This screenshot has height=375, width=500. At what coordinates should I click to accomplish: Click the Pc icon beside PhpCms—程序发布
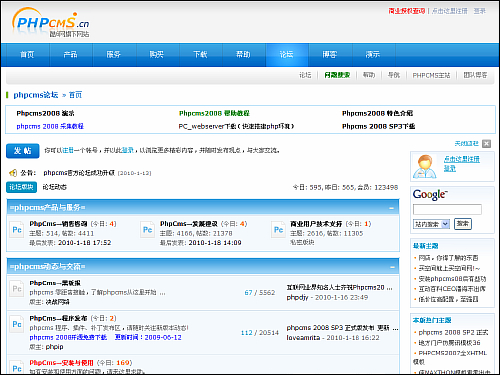tap(17, 324)
